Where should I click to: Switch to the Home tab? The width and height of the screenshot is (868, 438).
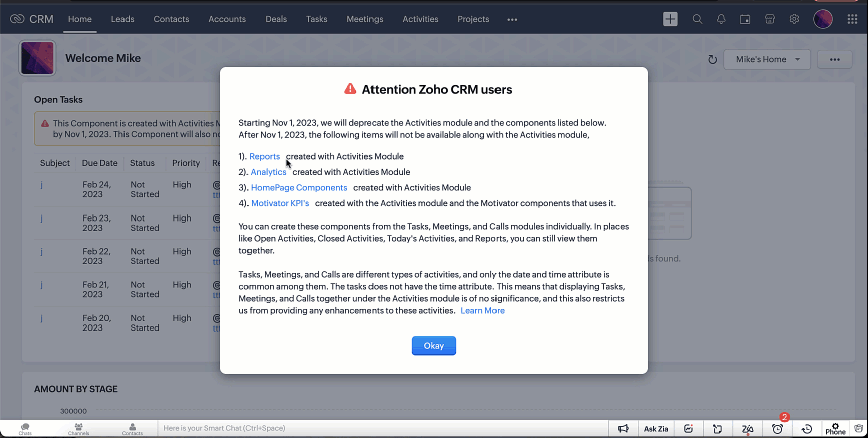(x=80, y=19)
